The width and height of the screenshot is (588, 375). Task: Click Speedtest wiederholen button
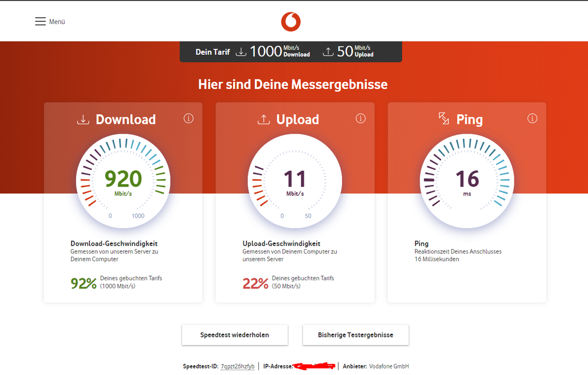coord(235,335)
